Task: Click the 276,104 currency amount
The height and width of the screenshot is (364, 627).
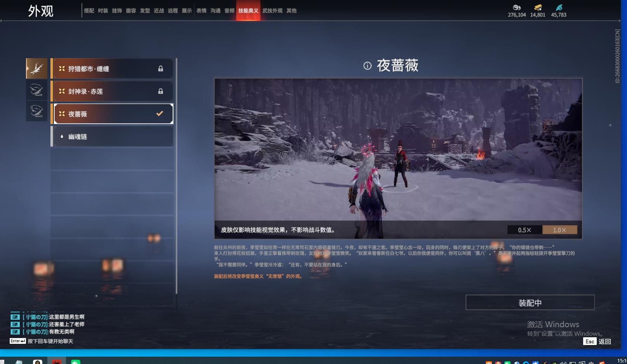Action: [517, 15]
